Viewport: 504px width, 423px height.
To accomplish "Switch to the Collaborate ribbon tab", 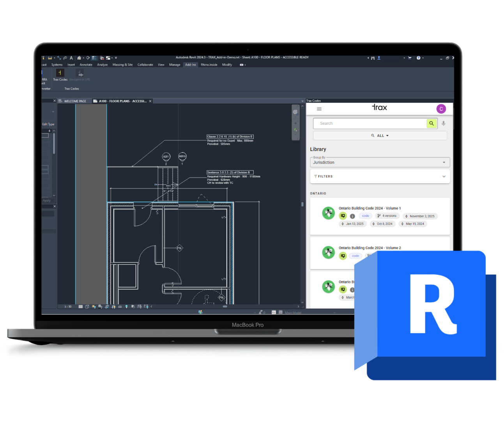I will [x=145, y=65].
